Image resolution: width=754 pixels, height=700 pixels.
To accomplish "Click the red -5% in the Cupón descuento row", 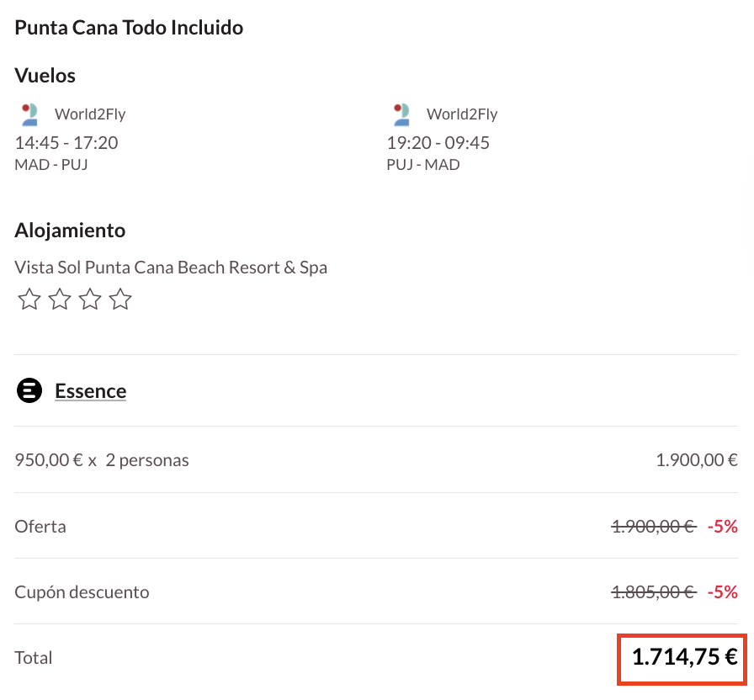I will 722,592.
